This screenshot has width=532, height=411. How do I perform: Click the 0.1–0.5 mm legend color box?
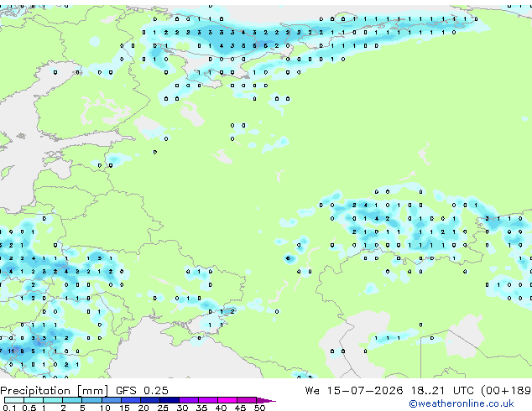[14, 400]
